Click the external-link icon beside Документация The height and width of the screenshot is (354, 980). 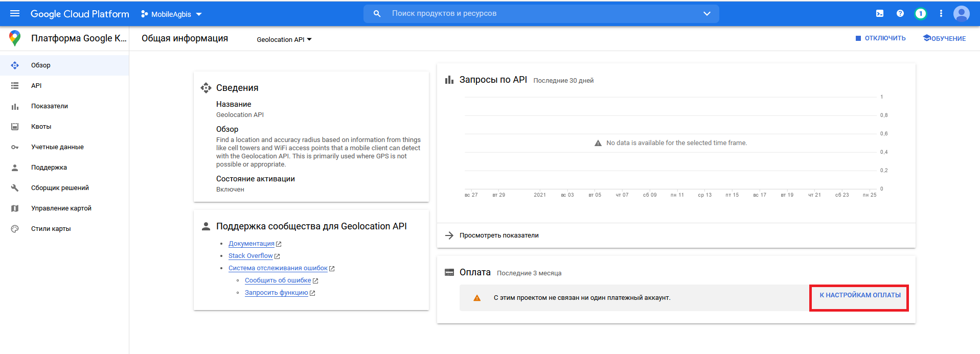click(x=279, y=244)
